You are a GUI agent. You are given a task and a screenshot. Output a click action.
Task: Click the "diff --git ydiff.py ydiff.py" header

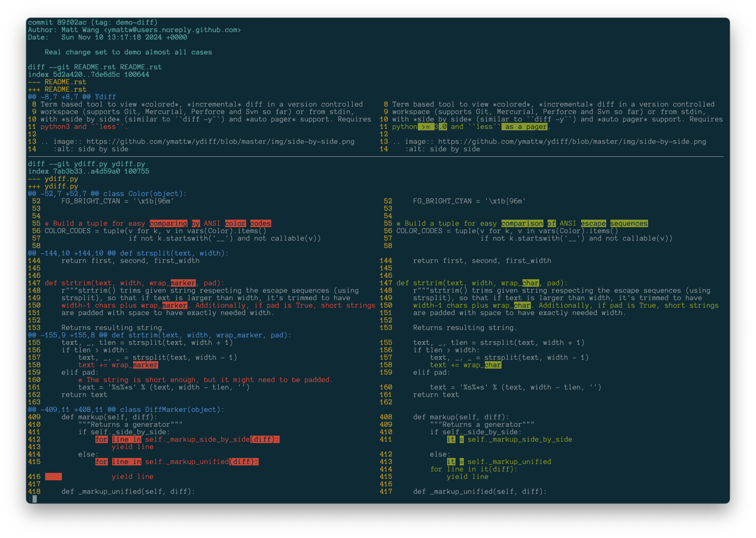tap(87, 164)
